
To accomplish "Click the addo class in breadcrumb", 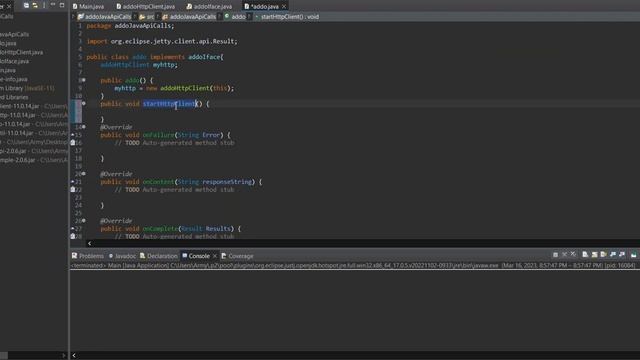I will click(x=236, y=17).
